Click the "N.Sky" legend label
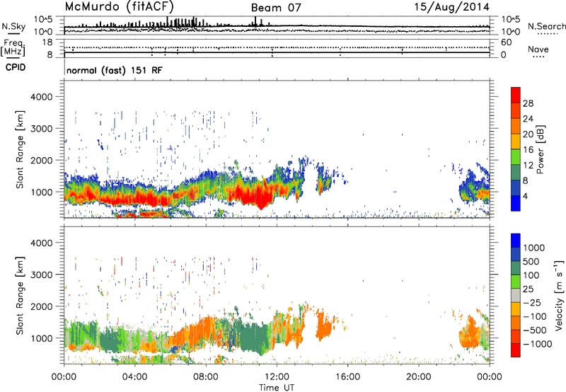Viewport: 566px width, 392px height. [x=13, y=26]
